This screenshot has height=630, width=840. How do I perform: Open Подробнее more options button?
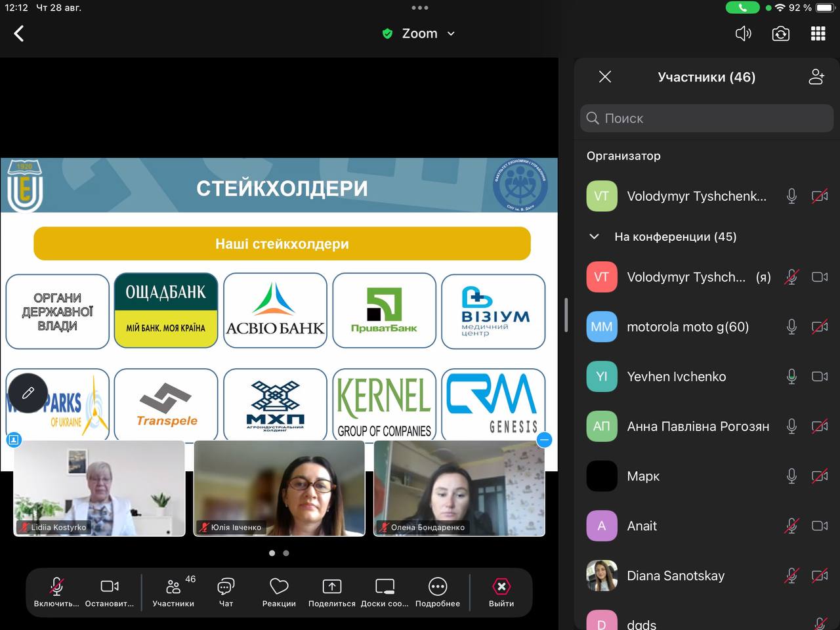[x=438, y=591]
